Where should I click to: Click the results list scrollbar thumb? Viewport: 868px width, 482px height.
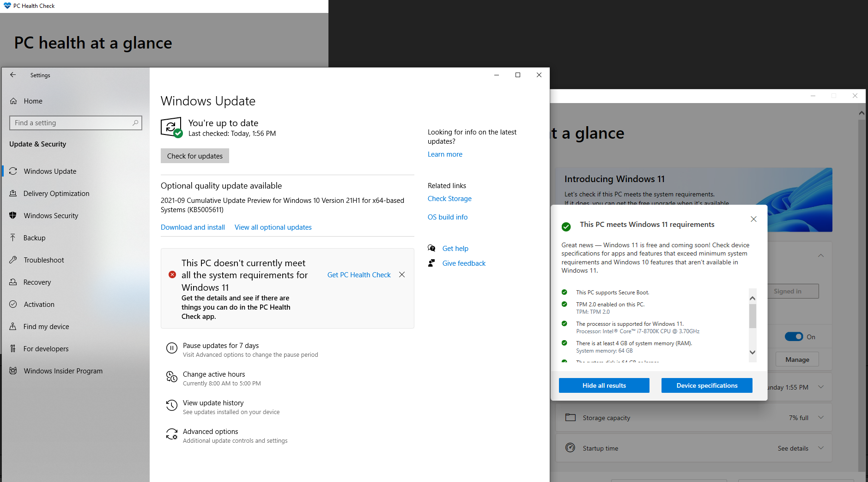[x=753, y=316]
